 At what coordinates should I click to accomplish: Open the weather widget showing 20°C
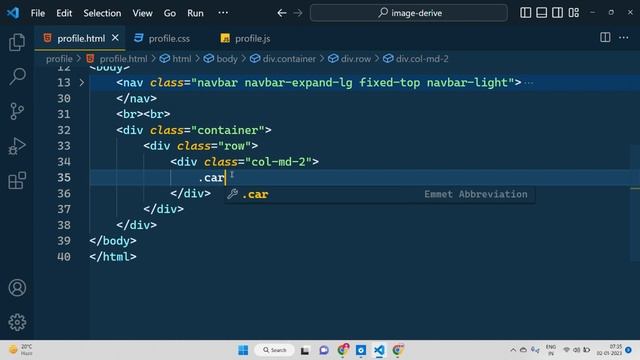(20, 350)
